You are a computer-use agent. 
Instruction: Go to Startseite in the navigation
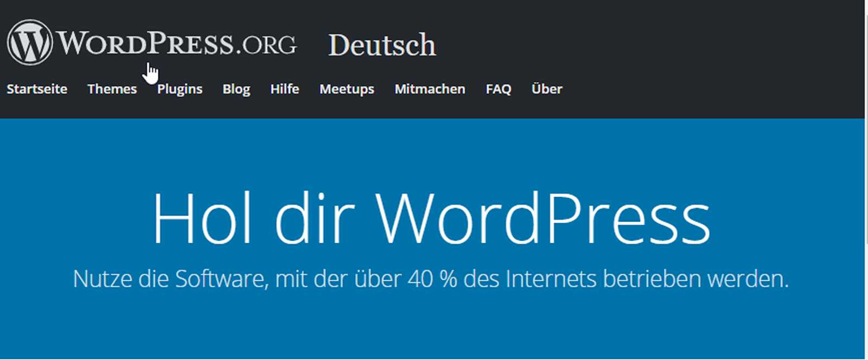(x=37, y=89)
